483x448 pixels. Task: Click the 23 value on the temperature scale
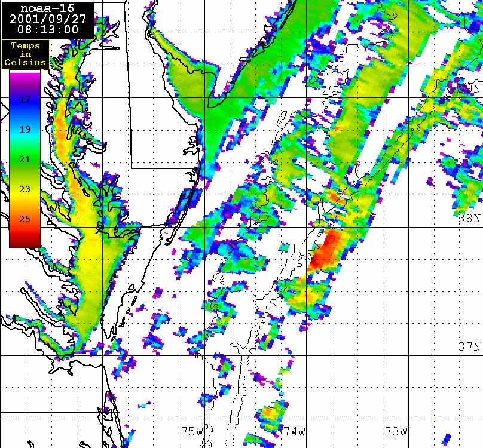25,189
